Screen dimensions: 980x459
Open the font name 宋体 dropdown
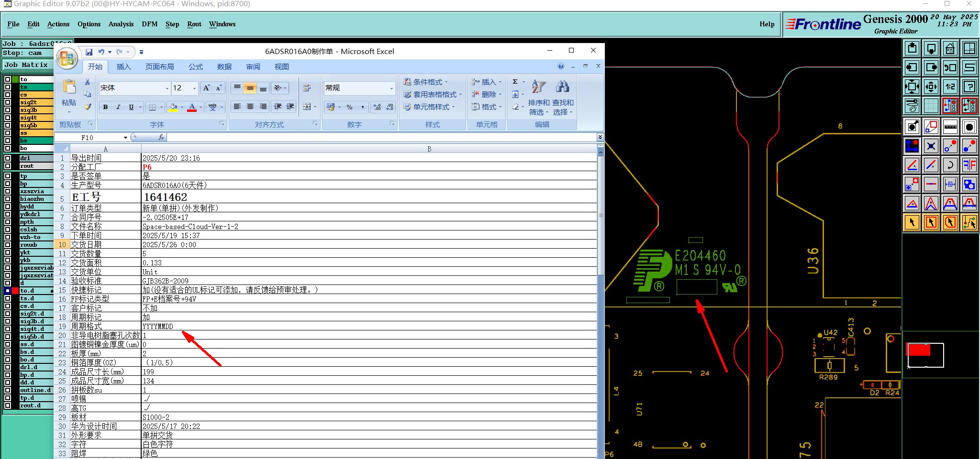tap(167, 88)
